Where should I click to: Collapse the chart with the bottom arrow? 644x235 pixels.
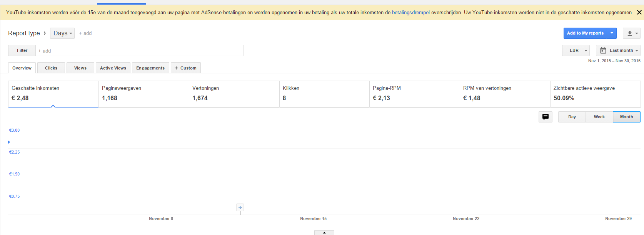324,233
